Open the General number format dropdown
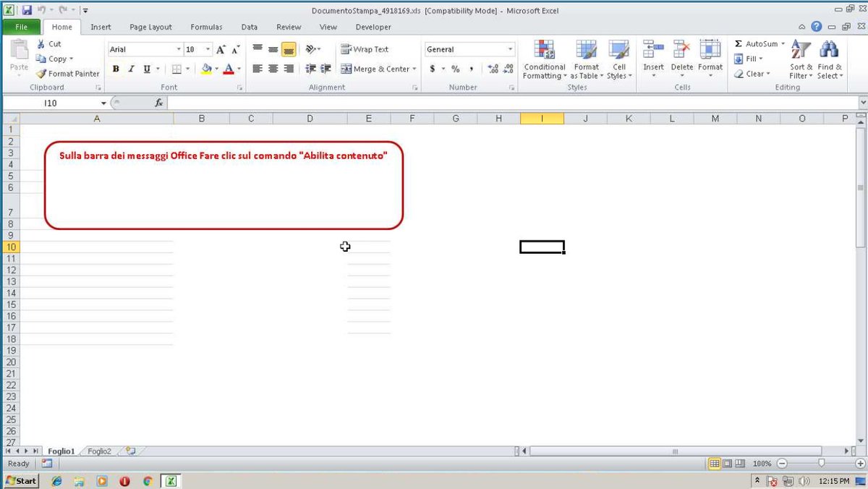 click(511, 49)
